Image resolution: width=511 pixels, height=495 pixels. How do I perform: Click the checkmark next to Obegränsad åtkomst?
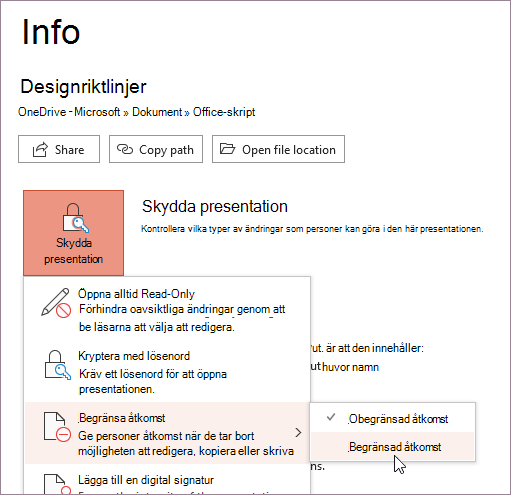tap(331, 417)
